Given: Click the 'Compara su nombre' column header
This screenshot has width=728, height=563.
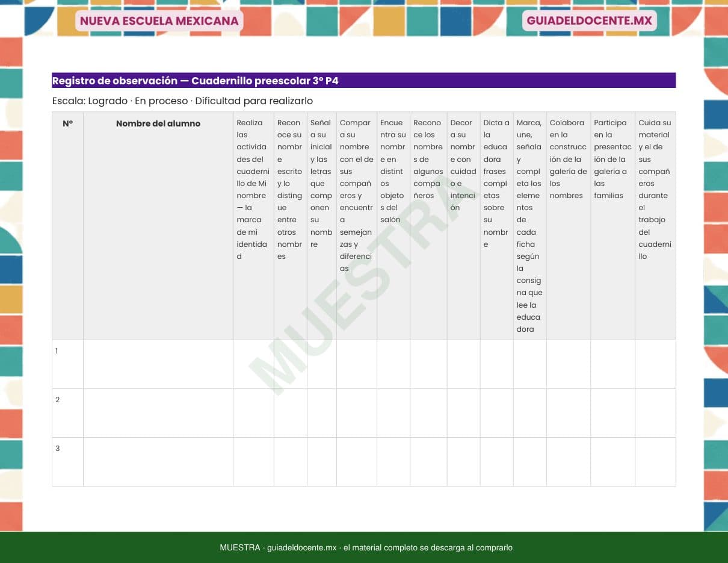Looking at the screenshot, I should 357,226.
